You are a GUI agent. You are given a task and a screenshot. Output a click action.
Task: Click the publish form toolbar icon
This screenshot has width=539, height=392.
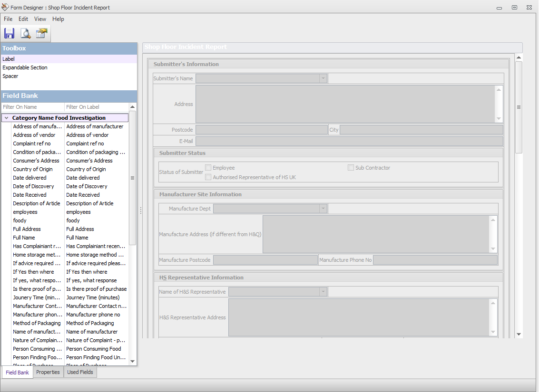(x=41, y=33)
